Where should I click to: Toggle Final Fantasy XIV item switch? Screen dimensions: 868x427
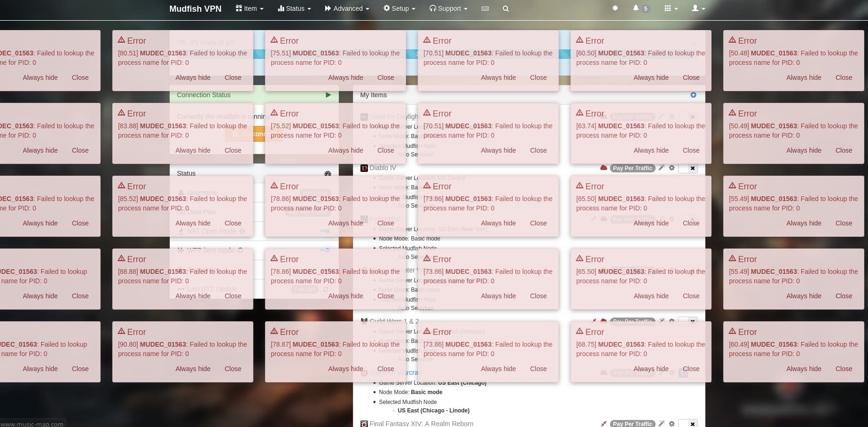click(x=688, y=424)
